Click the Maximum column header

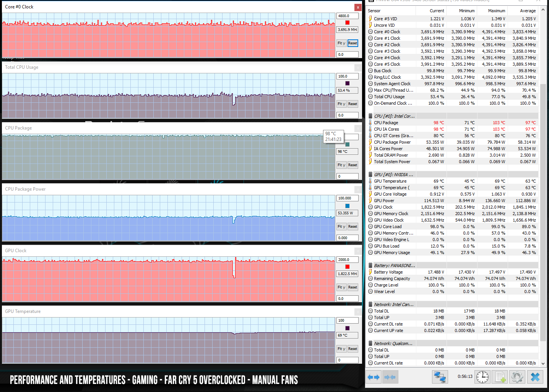(x=492, y=11)
